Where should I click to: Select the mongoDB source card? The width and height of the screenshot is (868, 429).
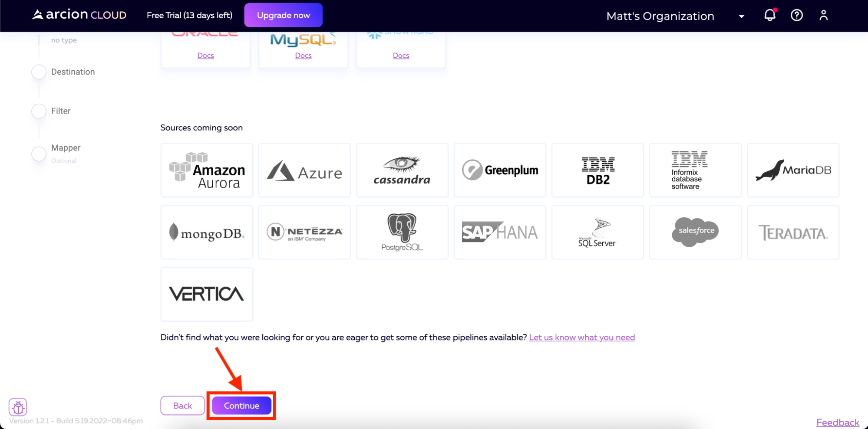tap(207, 232)
